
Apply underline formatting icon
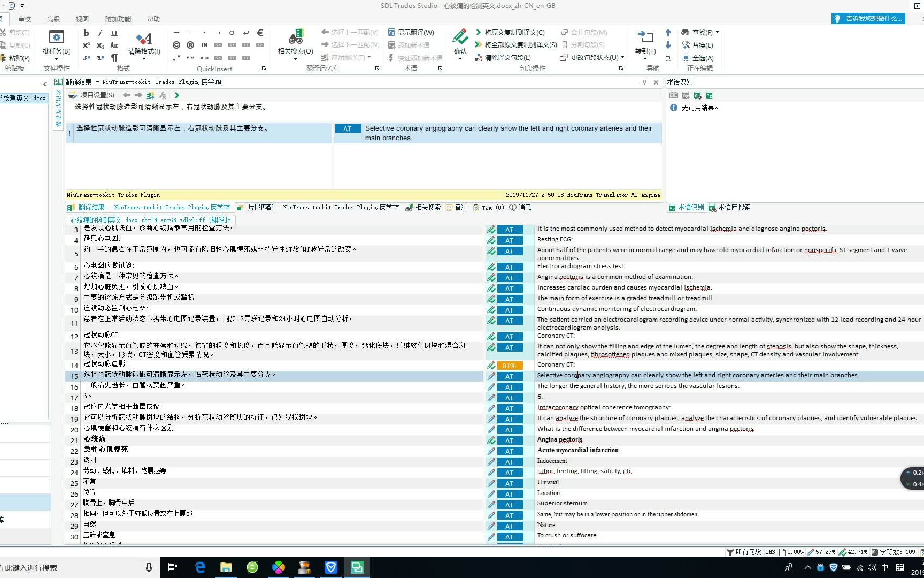tap(114, 33)
